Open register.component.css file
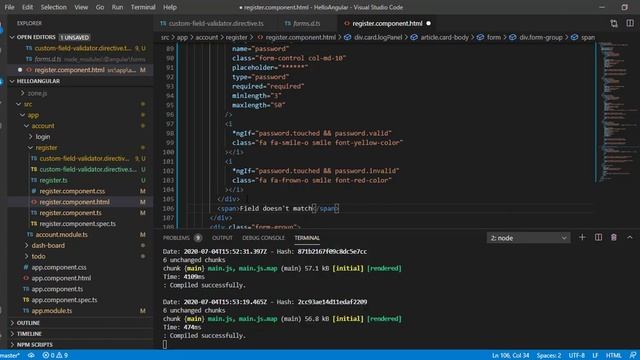The height and width of the screenshot is (360, 640). click(72, 191)
